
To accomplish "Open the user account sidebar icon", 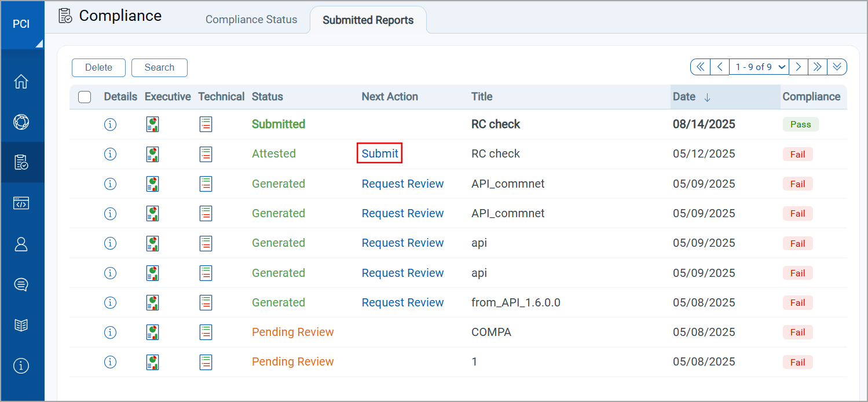I will (x=21, y=244).
